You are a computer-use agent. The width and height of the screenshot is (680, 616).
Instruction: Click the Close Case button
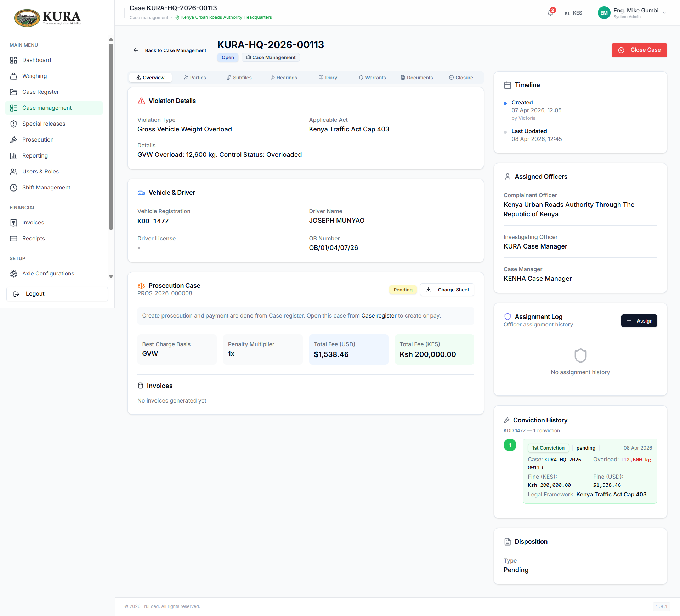(639, 50)
